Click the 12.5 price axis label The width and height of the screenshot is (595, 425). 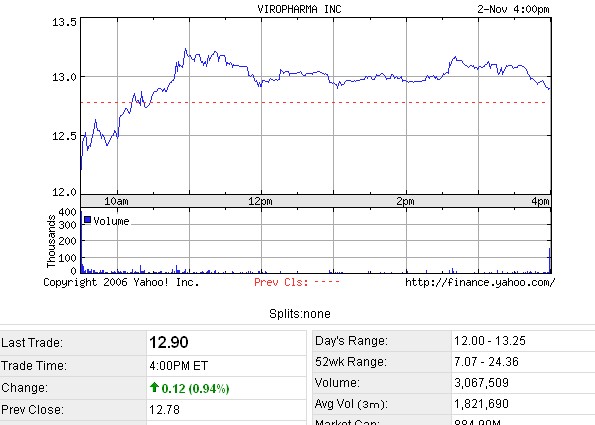coord(64,136)
